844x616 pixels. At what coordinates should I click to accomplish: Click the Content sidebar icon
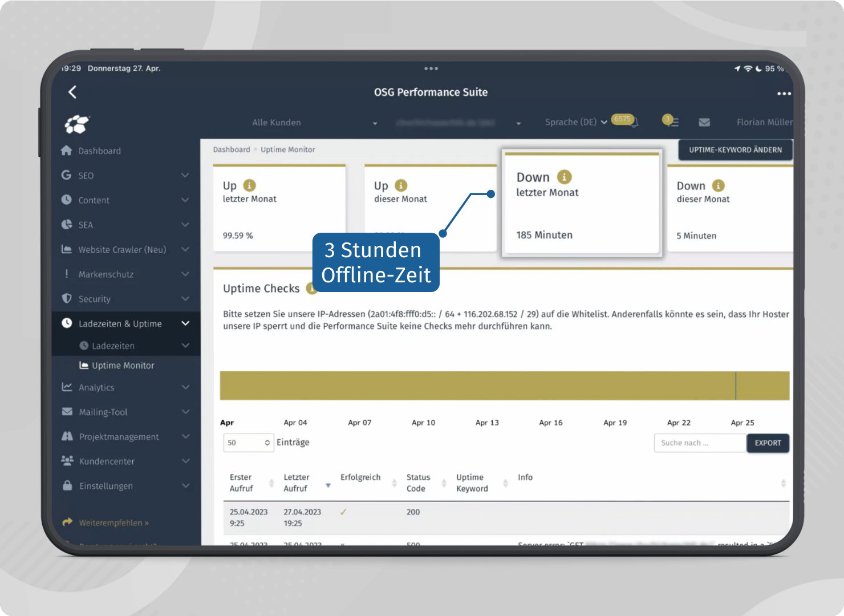coord(67,200)
